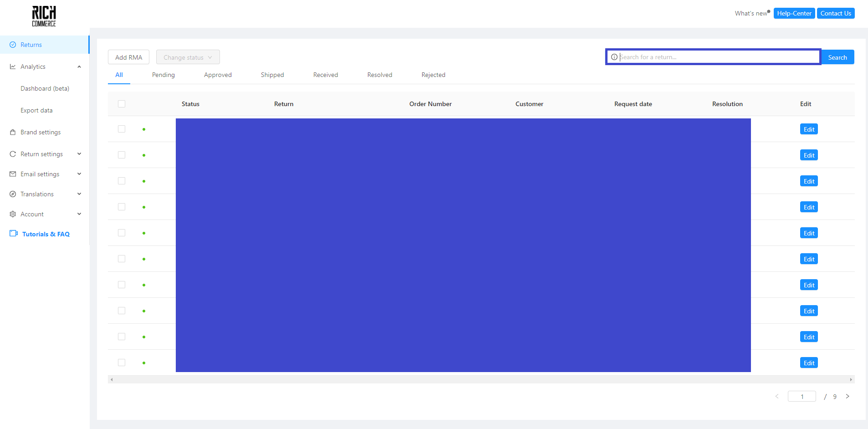868x429 pixels.
Task: Click the horizontal table scrollbar track
Action: point(481,379)
